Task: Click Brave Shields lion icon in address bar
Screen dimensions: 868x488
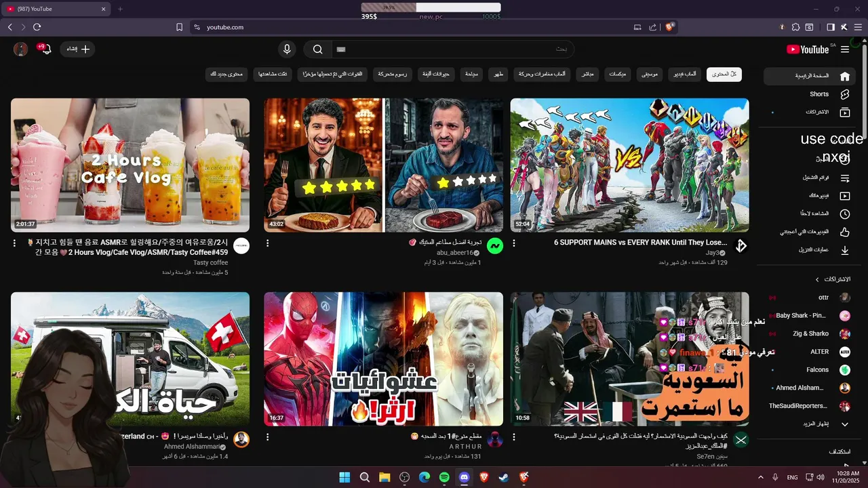Action: [x=670, y=27]
